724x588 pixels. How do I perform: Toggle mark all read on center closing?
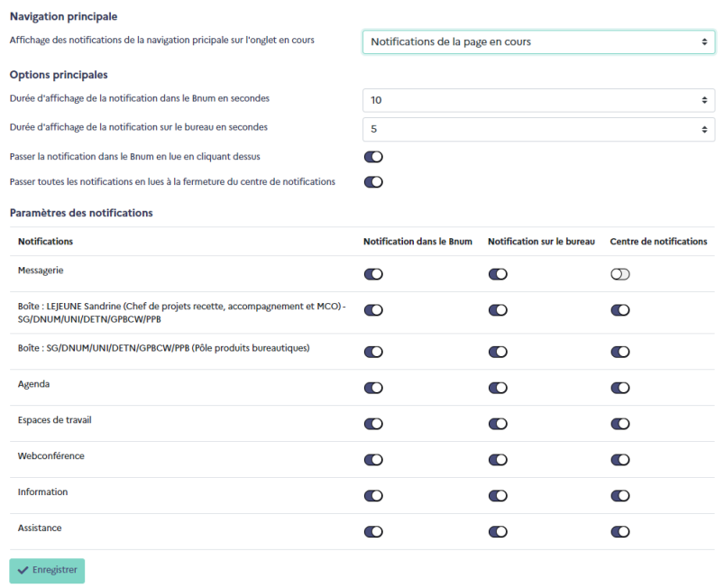(x=373, y=182)
